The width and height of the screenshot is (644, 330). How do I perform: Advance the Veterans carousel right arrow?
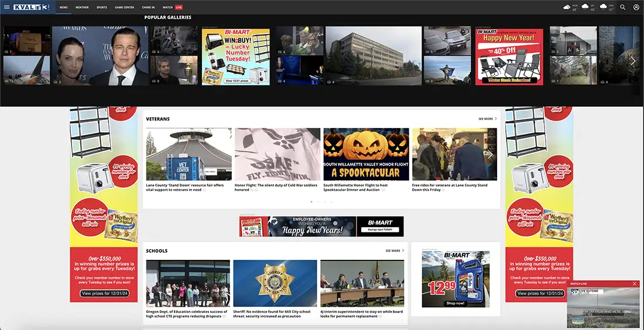click(489, 154)
